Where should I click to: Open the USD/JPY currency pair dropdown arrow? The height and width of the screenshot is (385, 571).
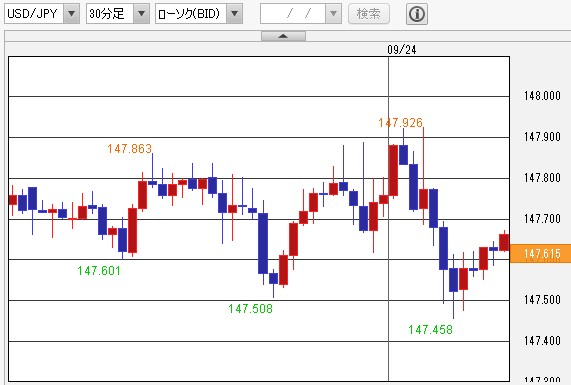coord(72,14)
